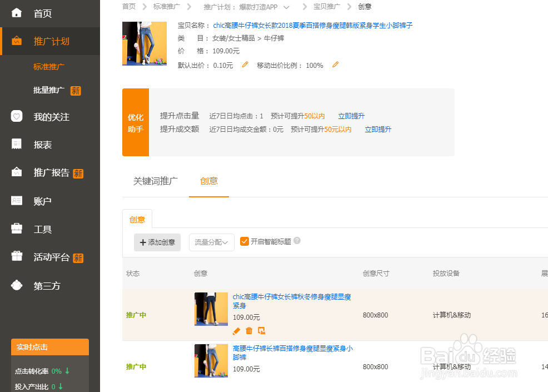Screen dimensions: 548x392
Task: Click the smart title help question-mark icon
Action: 297,240
